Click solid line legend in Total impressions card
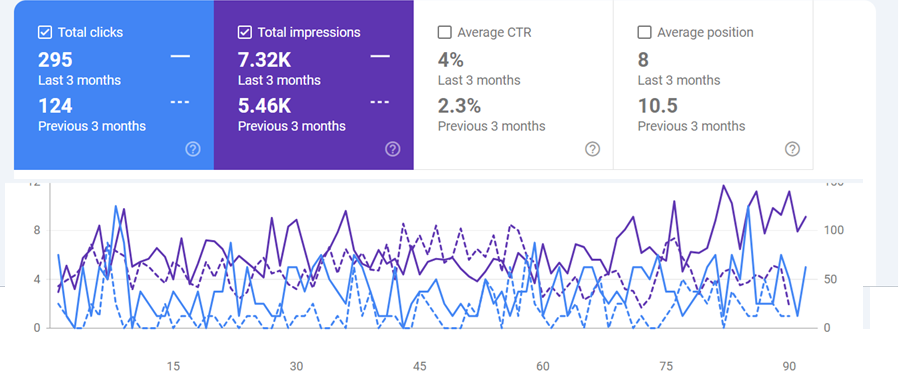 pyautogui.click(x=380, y=56)
